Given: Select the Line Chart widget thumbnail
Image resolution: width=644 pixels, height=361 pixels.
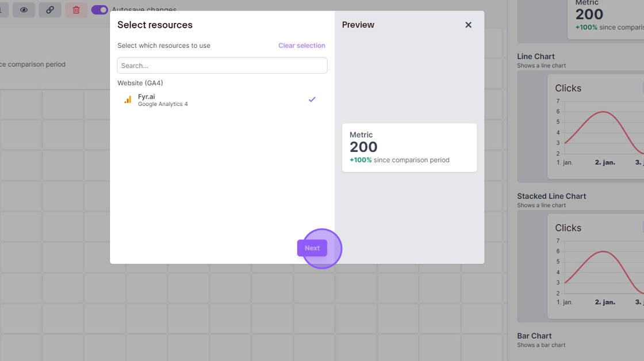Looking at the screenshot, I should (x=580, y=127).
